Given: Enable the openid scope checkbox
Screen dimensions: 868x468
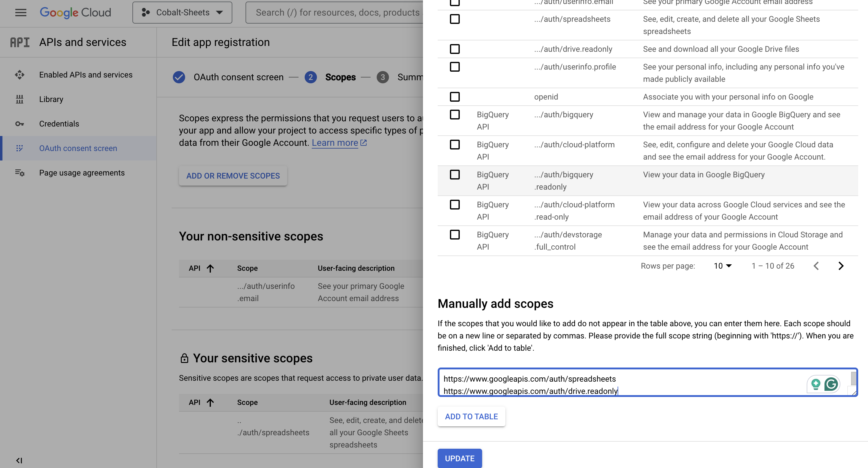Looking at the screenshot, I should [455, 96].
